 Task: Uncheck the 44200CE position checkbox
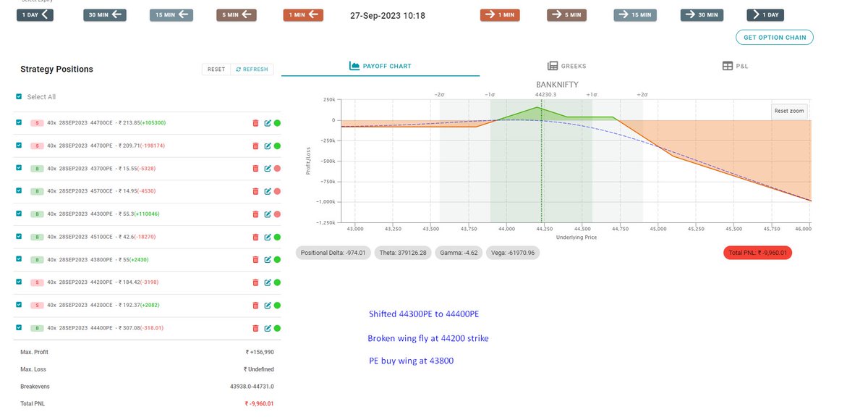(x=19, y=304)
